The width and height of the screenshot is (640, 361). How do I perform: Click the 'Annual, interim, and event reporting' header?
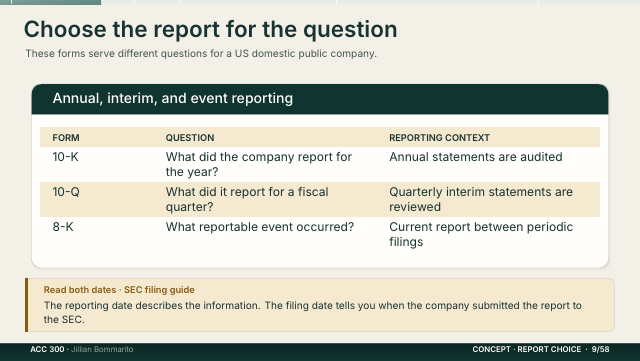pos(173,98)
